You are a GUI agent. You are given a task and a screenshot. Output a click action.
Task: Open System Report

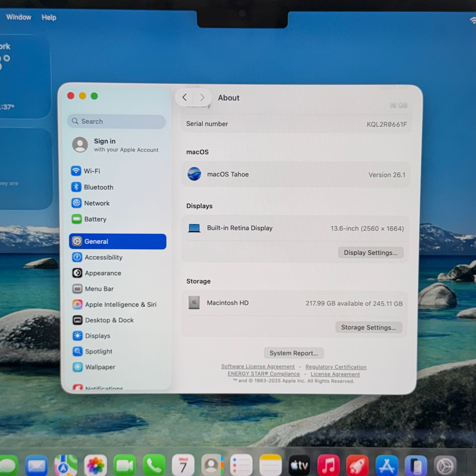click(294, 353)
